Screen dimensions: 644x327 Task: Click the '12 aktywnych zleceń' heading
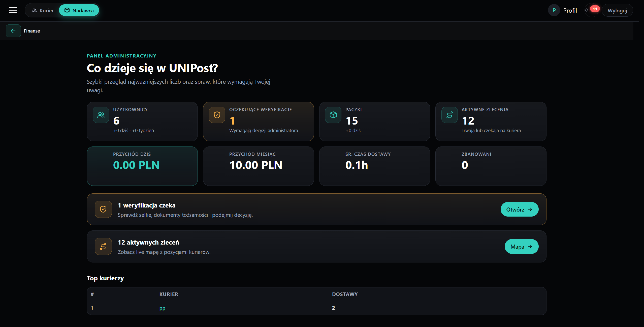(148, 242)
